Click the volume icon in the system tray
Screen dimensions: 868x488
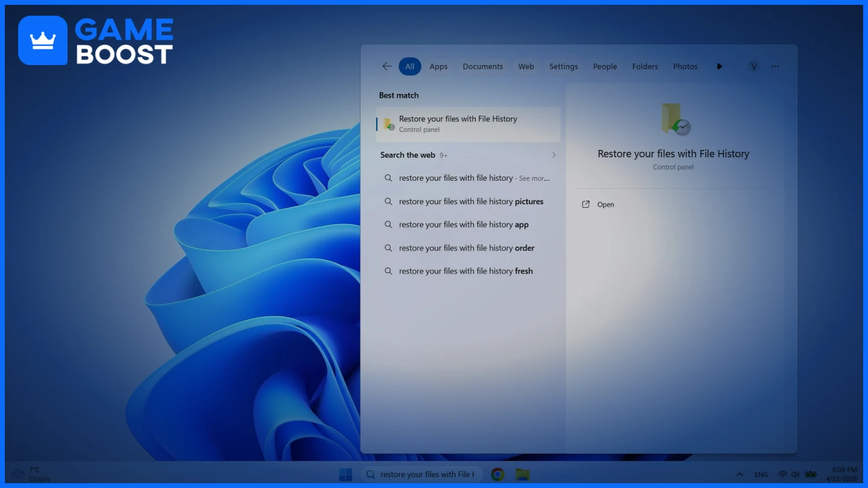[x=796, y=474]
